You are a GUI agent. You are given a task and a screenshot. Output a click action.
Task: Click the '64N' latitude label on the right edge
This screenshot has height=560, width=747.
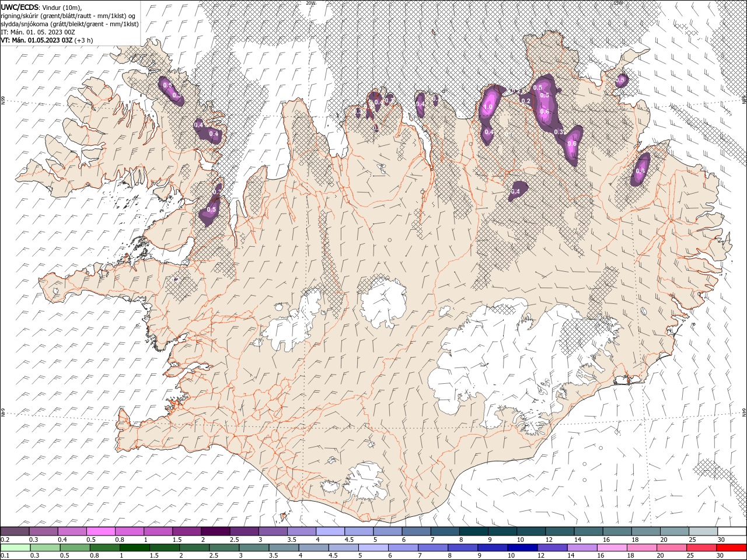pos(744,412)
